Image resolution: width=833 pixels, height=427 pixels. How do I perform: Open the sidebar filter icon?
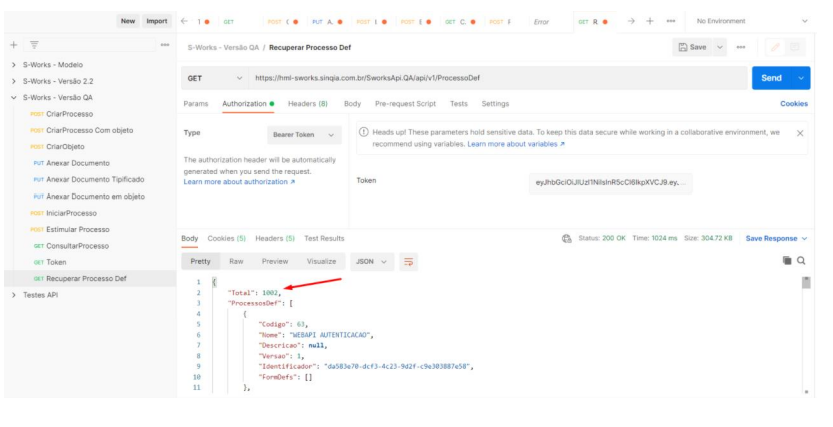34,45
